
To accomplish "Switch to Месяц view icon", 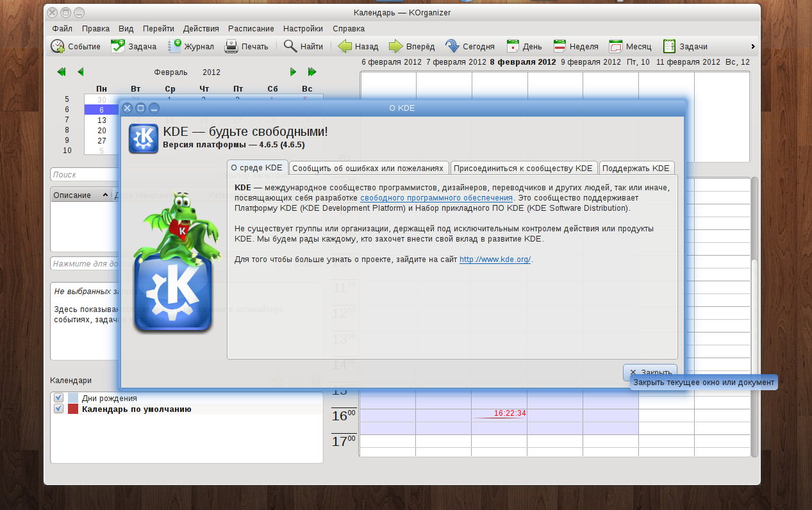I will 616,46.
